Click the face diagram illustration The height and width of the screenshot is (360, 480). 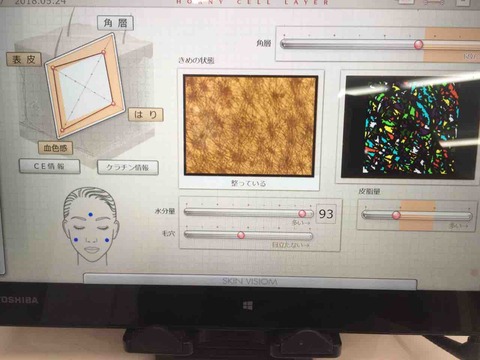[91, 225]
